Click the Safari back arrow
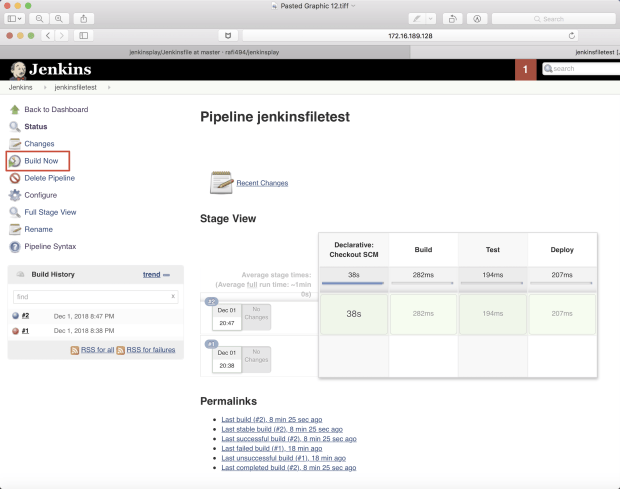 point(48,36)
